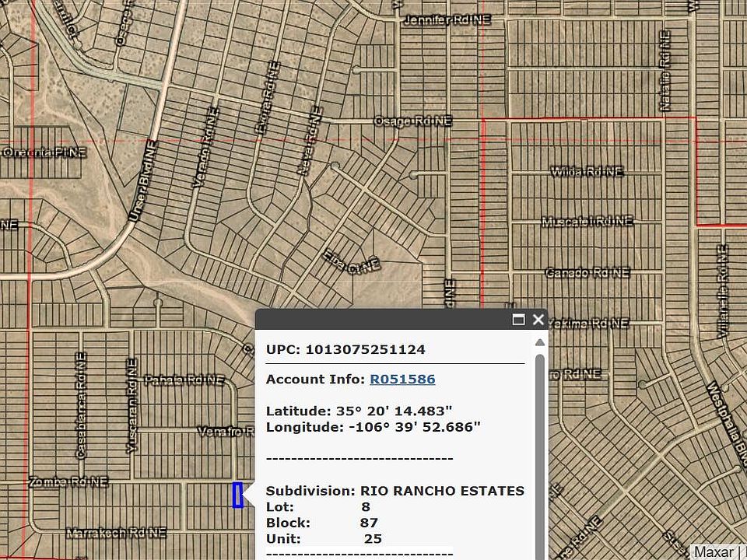Viewport: 747px width, 560px height.
Task: Click the Pahala Rd NE map label
Action: click(184, 380)
